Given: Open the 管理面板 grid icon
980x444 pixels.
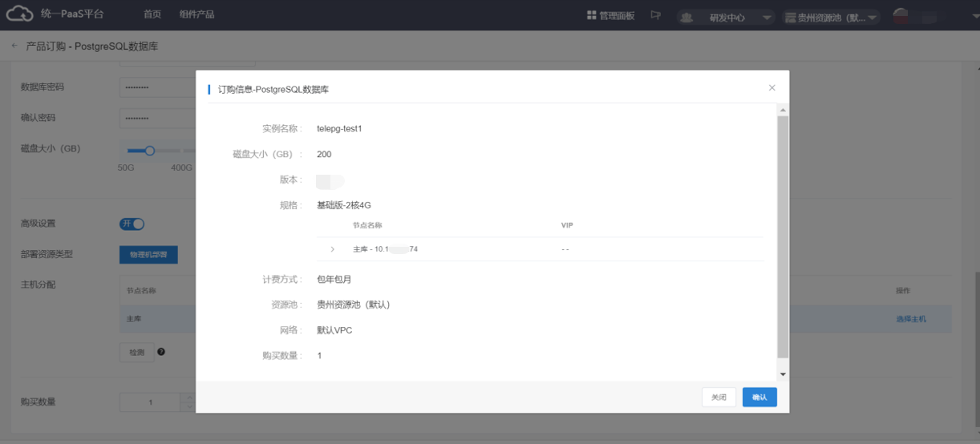Looking at the screenshot, I should pos(592,15).
